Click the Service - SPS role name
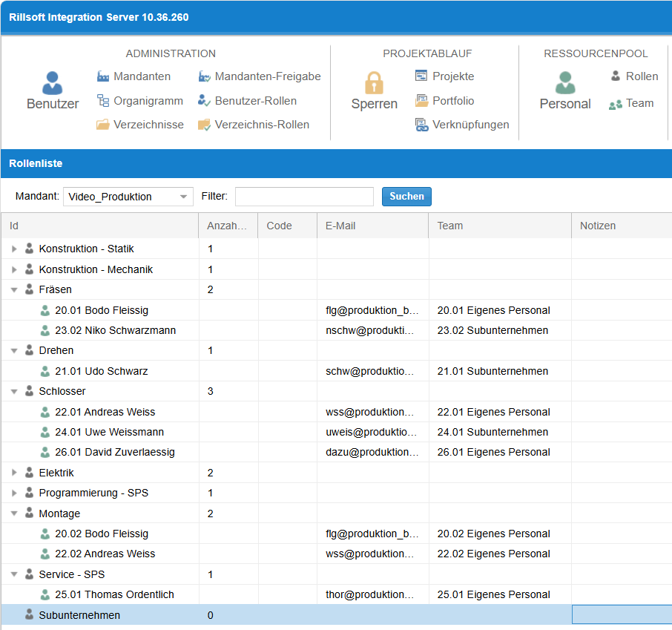The image size is (672, 630). pos(72,574)
